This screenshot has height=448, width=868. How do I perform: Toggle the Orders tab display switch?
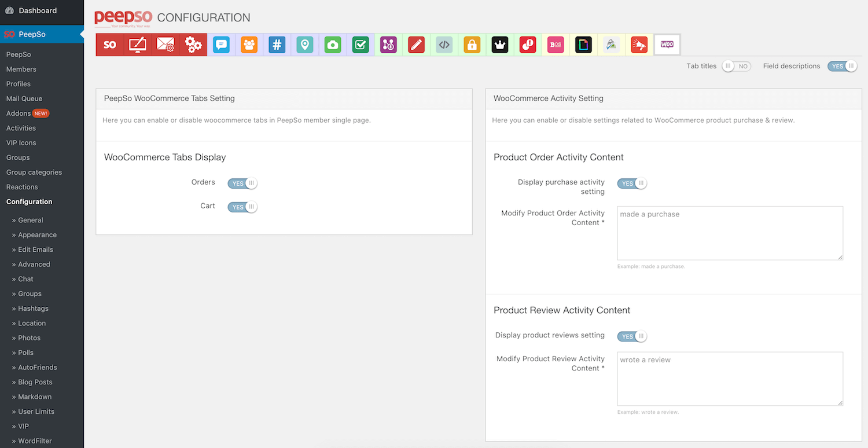pos(242,183)
